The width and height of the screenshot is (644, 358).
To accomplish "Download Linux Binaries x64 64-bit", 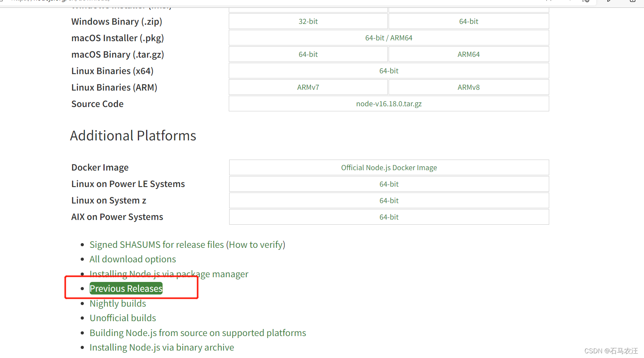I will tap(389, 71).
